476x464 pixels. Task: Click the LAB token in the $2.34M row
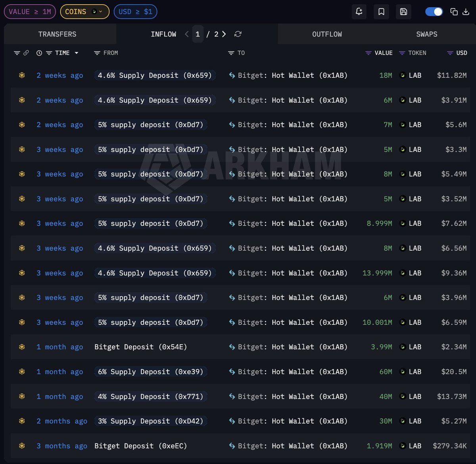point(411,347)
